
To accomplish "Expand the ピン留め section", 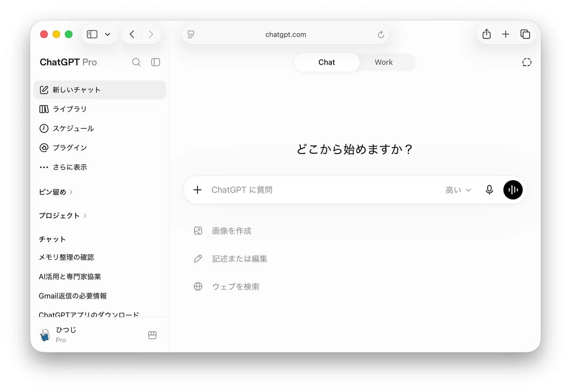I will coord(56,192).
